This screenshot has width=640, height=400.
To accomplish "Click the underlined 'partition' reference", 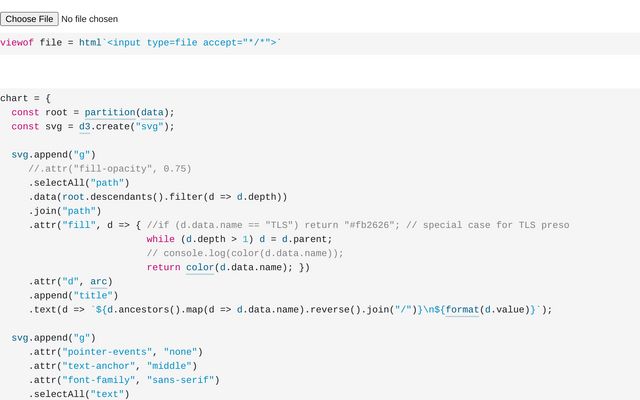I will click(x=109, y=112).
